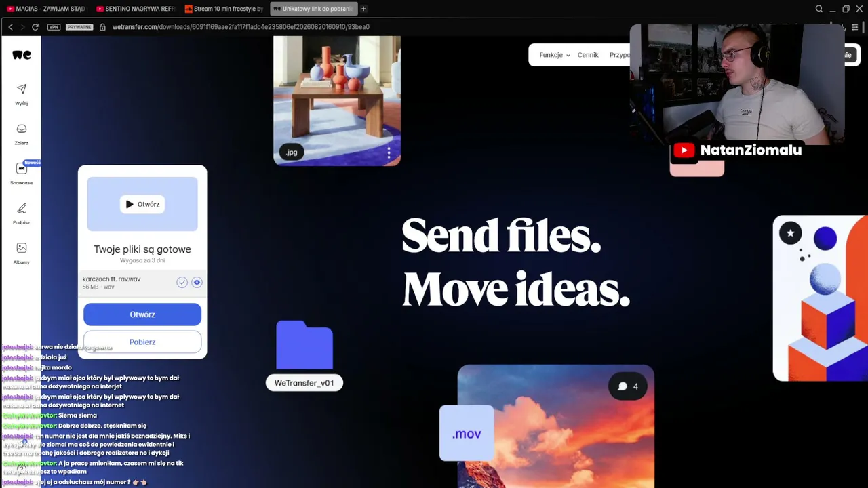The height and width of the screenshot is (488, 868).
Task: Click the PRYWATNE private mode badge
Action: [79, 27]
